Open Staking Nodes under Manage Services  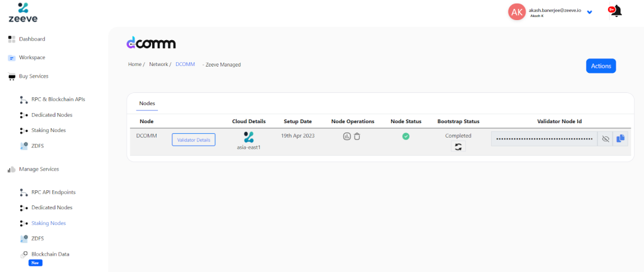click(48, 223)
